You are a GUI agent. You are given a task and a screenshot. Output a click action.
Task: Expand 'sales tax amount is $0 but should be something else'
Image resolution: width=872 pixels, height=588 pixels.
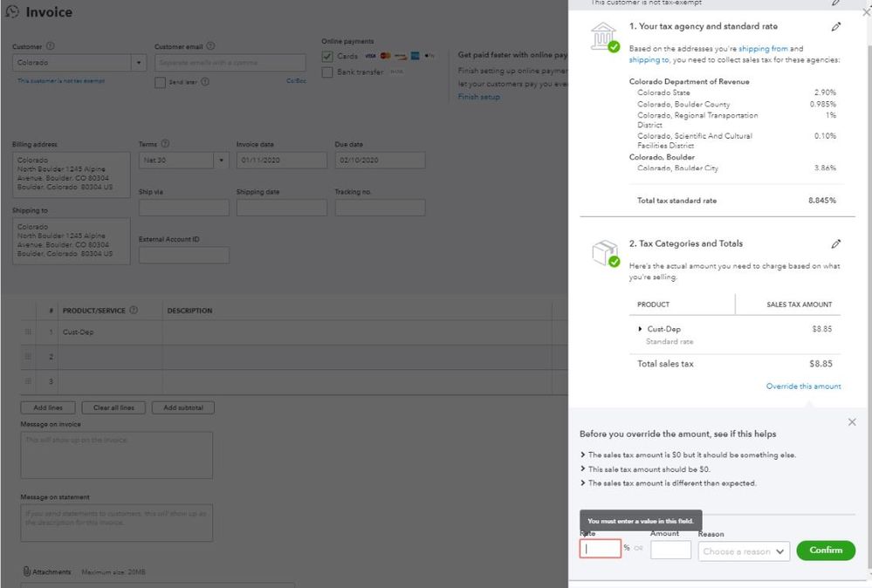[691, 455]
